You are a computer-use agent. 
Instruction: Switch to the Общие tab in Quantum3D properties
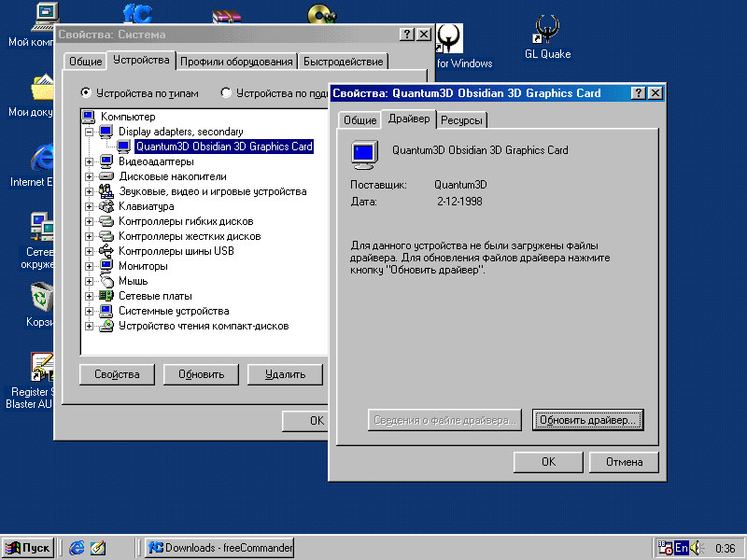point(359,120)
